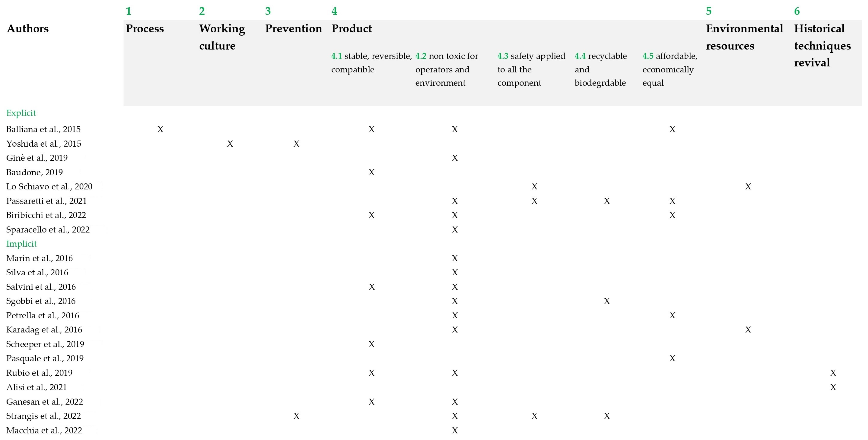Click the 4.2 non toxic subheading
The image size is (868, 440).
(x=446, y=69)
